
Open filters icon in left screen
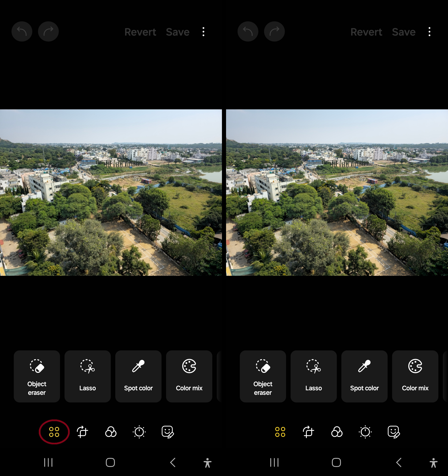tap(111, 432)
